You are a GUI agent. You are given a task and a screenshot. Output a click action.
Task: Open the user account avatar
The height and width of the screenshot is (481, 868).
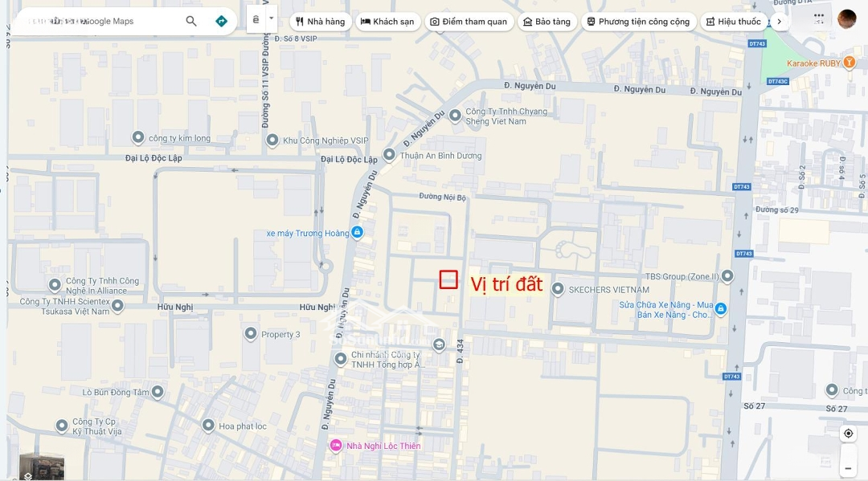pos(846,19)
